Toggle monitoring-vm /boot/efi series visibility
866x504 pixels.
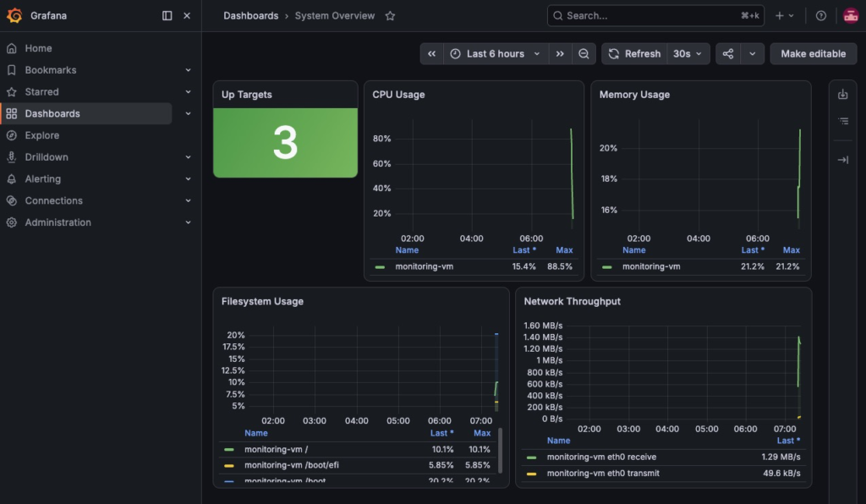[x=292, y=465]
